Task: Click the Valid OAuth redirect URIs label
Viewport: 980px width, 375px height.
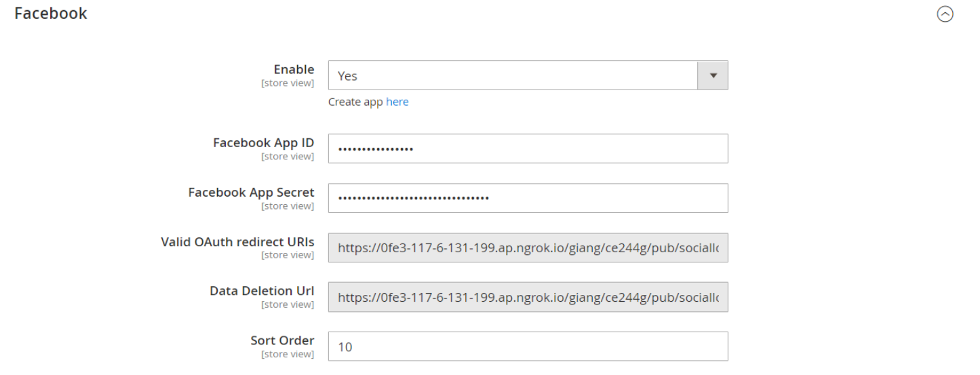Action: (237, 242)
